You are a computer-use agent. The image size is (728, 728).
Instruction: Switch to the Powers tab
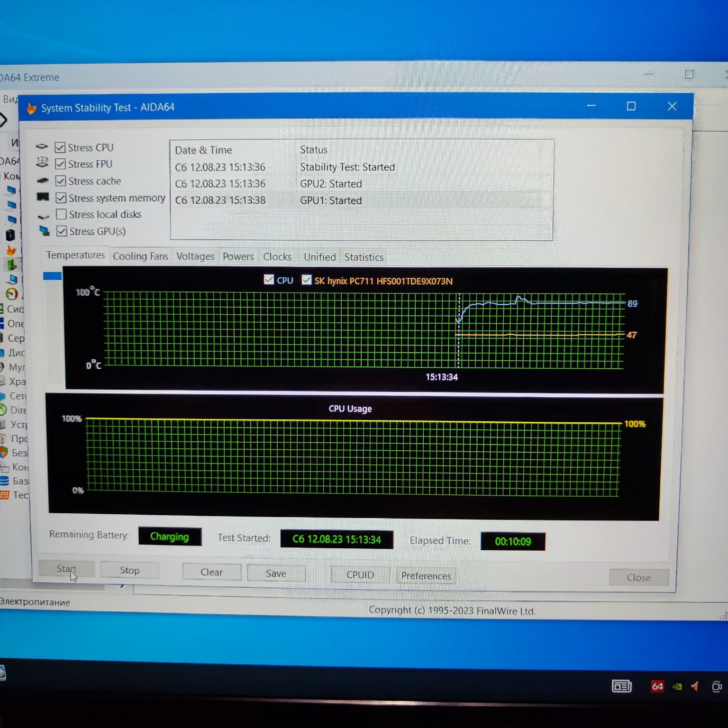click(238, 256)
